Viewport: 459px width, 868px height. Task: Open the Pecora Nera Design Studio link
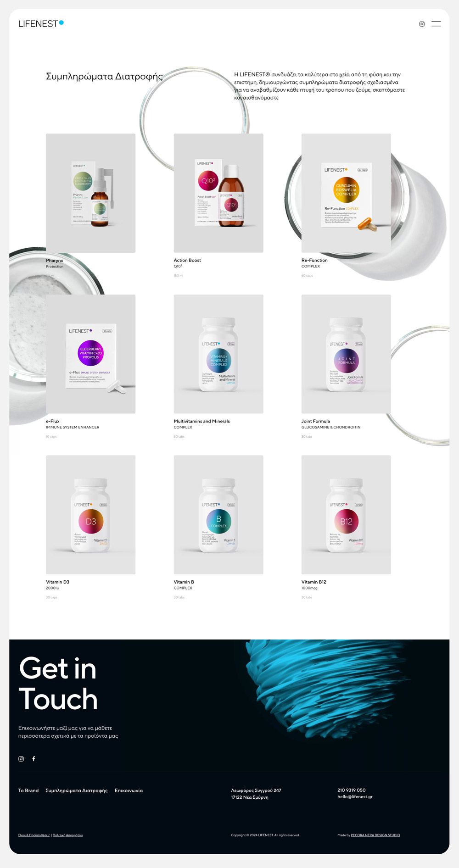pos(375,835)
